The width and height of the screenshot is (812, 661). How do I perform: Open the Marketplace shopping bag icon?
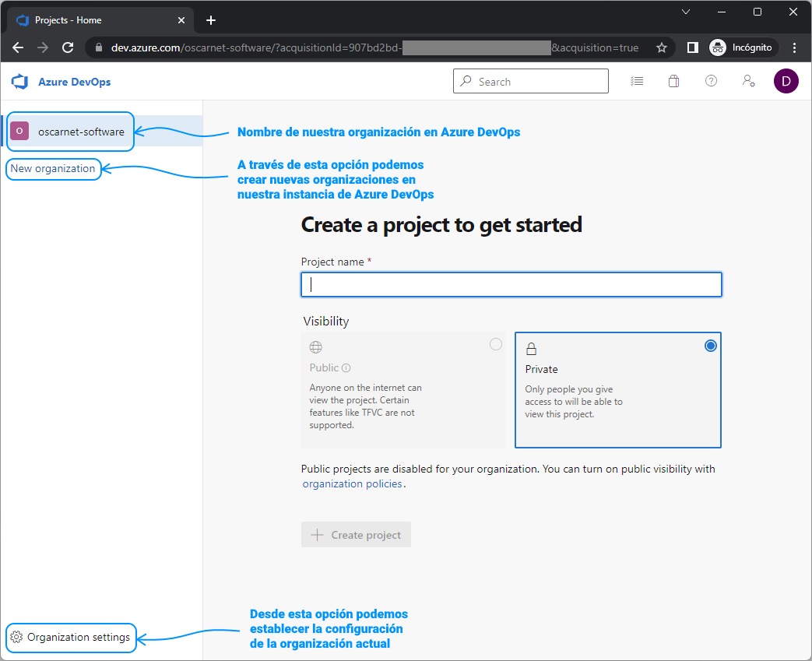pos(673,81)
